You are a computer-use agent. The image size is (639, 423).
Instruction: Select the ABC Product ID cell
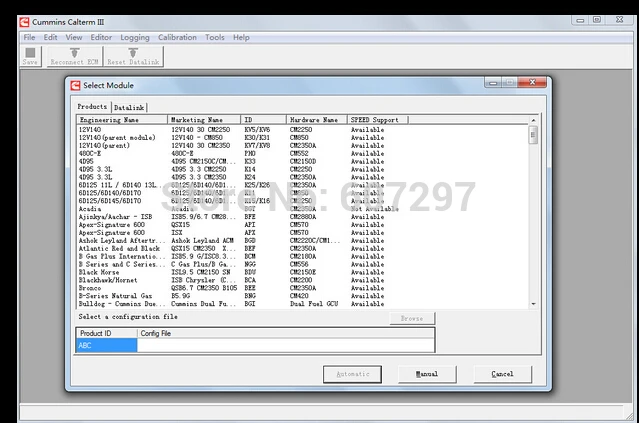(106, 346)
